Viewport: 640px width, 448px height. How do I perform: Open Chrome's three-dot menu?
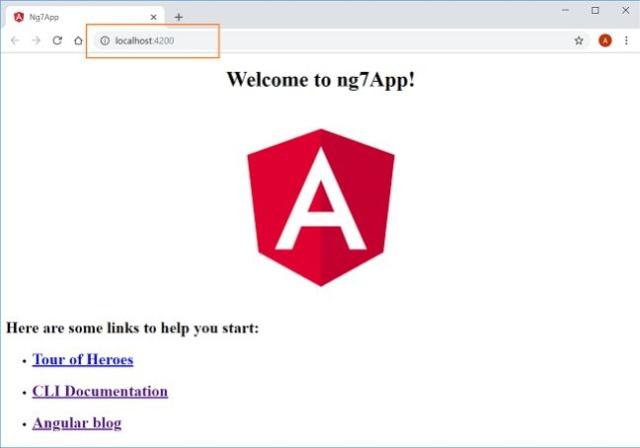pyautogui.click(x=626, y=40)
